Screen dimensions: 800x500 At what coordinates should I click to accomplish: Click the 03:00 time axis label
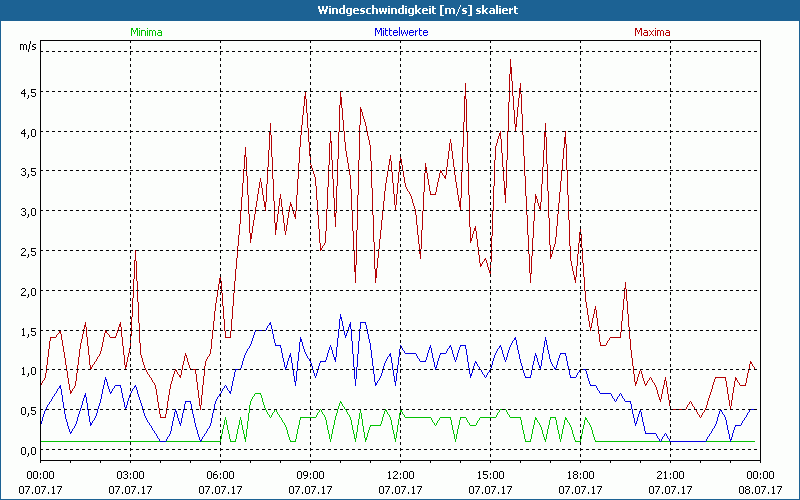tap(130, 475)
